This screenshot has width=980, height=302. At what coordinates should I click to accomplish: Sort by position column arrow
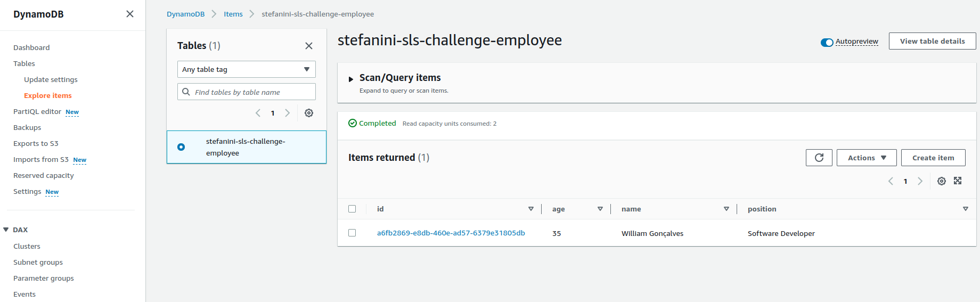pyautogui.click(x=966, y=209)
